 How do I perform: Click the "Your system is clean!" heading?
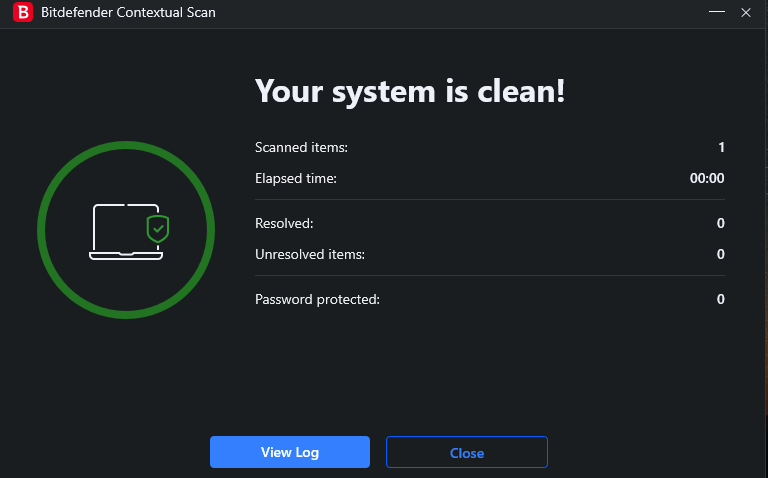410,91
